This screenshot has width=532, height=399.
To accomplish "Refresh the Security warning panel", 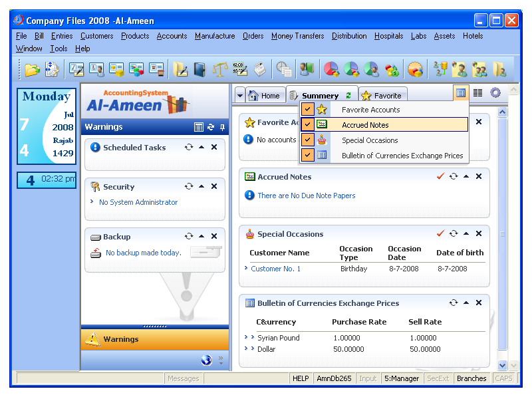I will click(189, 187).
